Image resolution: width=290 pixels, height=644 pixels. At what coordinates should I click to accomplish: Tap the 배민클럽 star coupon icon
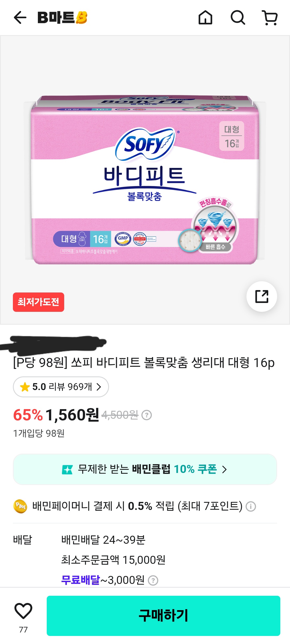(67, 469)
